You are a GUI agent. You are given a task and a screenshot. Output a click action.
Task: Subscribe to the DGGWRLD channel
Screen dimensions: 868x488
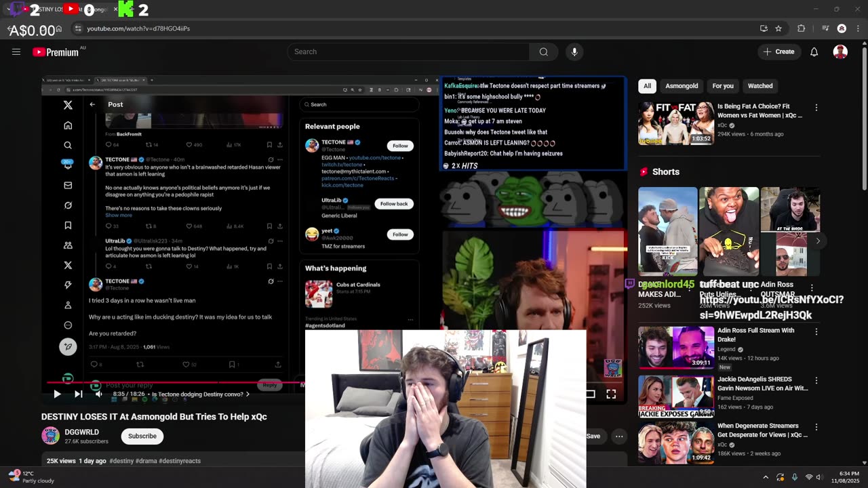tap(142, 436)
